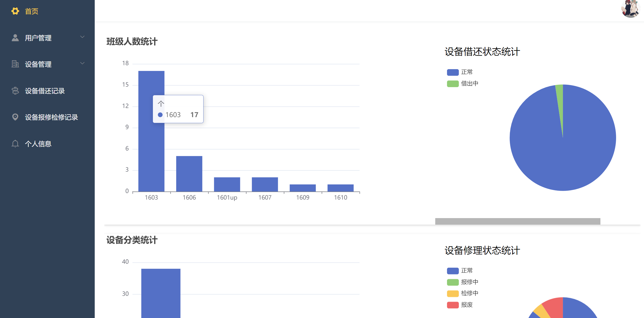
Task: Expand the 用户管理 submenu chevron
Action: tap(82, 37)
